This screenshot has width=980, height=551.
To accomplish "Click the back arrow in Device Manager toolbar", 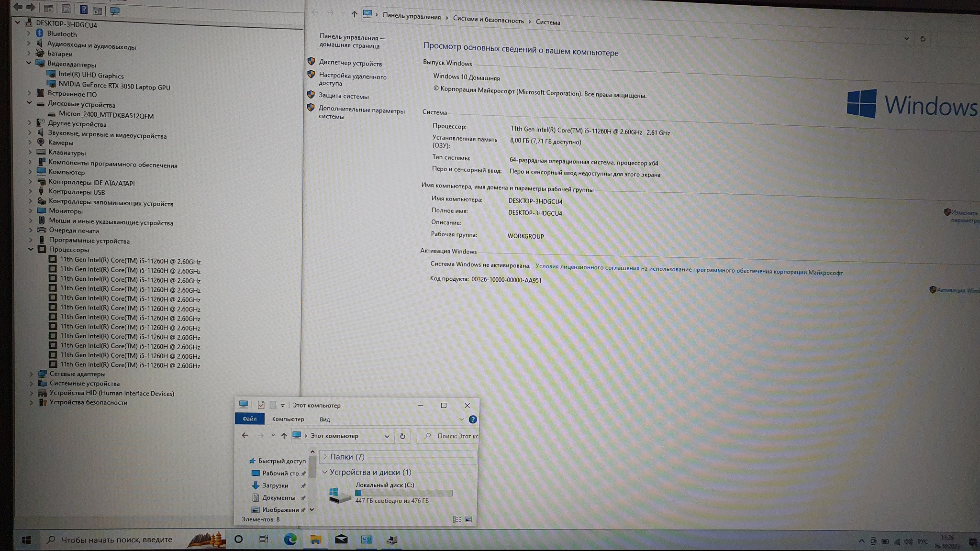I will [18, 7].
